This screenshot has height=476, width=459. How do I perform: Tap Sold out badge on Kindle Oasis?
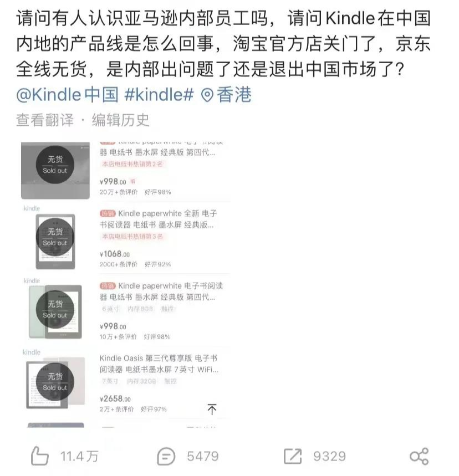point(55,382)
